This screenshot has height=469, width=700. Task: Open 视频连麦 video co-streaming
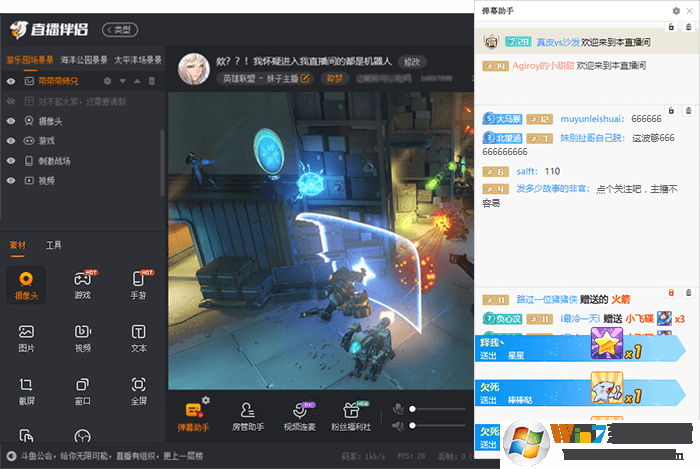pos(300,417)
